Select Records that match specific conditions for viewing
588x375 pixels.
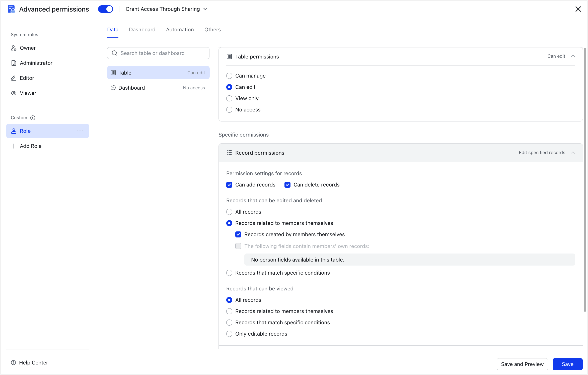pos(229,323)
